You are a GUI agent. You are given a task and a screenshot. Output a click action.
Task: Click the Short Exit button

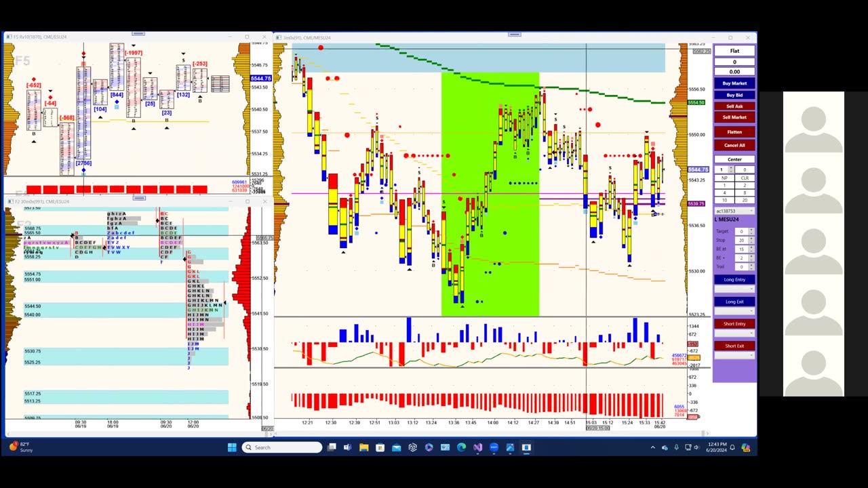734,346
